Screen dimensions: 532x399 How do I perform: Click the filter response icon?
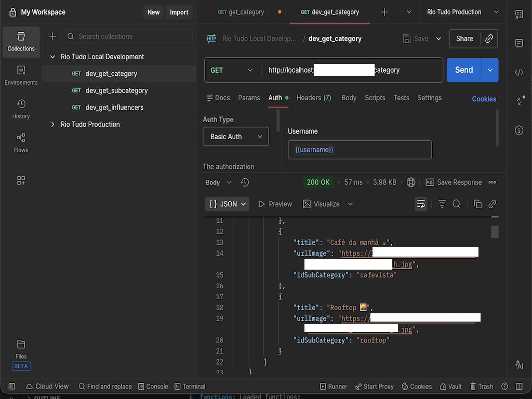click(x=442, y=204)
